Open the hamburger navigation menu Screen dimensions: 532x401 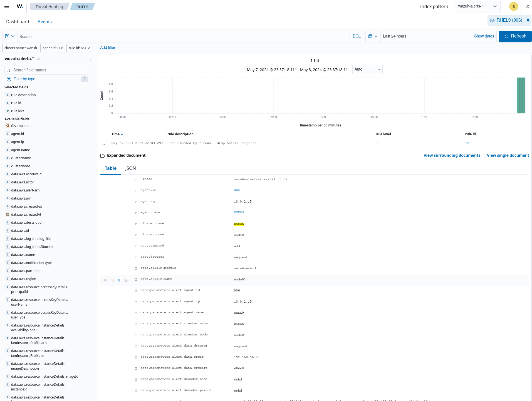coord(6,6)
